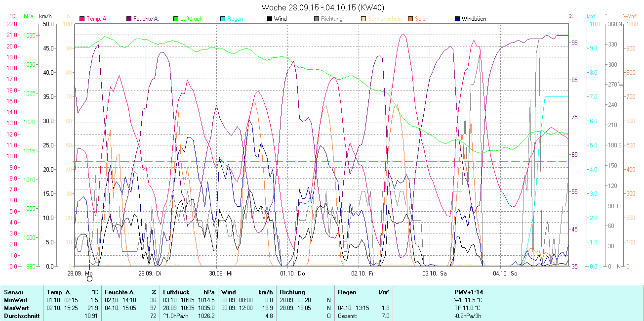
Task: Click the '-0.2hPa/3h' pressure tendency entry
Action: (469, 316)
